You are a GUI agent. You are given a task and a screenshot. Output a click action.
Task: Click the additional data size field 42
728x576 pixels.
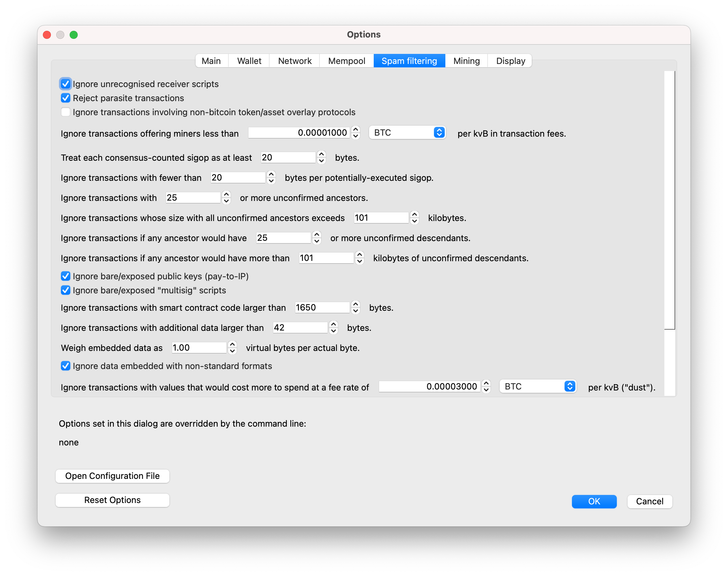(x=300, y=328)
